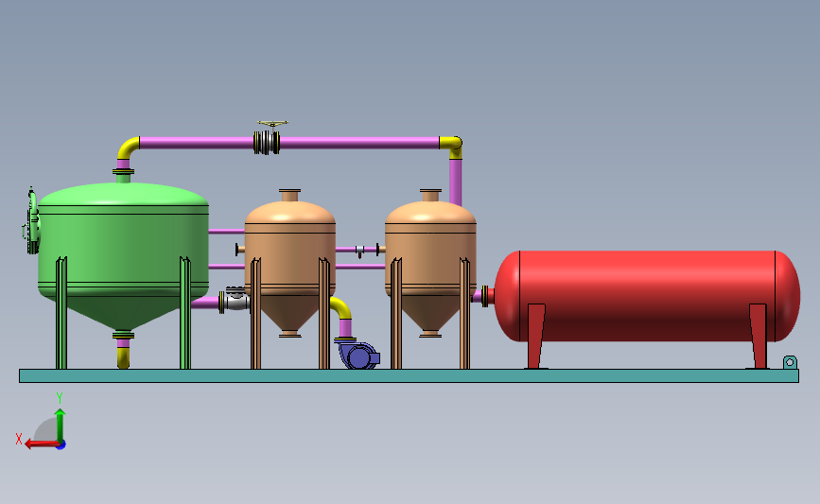
Task: Click capped side nozzle on left orange tank
Action: click(x=240, y=250)
